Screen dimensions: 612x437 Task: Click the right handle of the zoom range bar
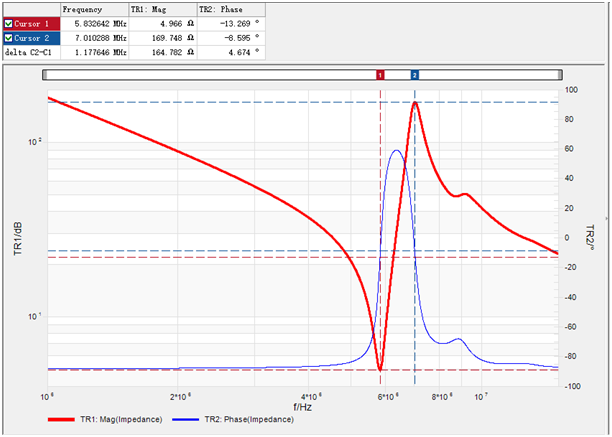[x=560, y=75]
